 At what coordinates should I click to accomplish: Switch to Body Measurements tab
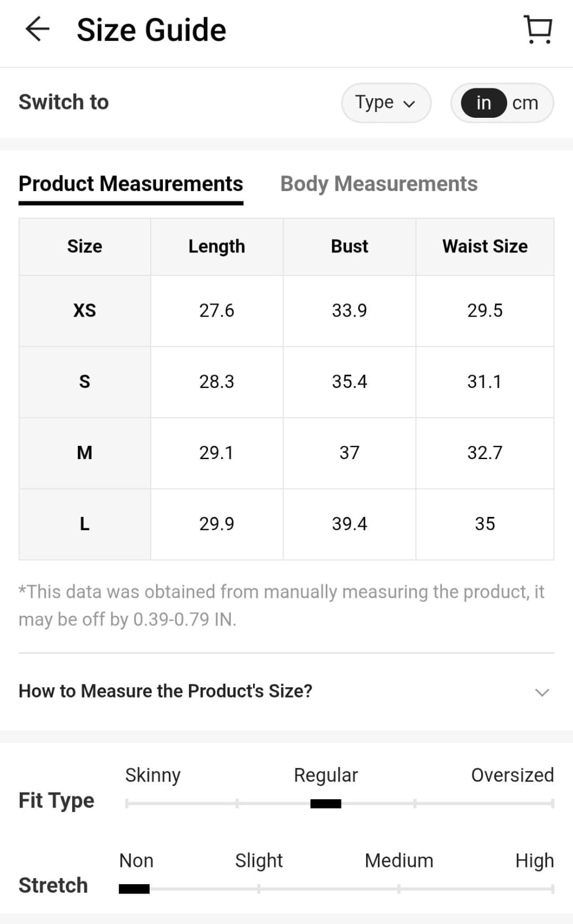378,184
